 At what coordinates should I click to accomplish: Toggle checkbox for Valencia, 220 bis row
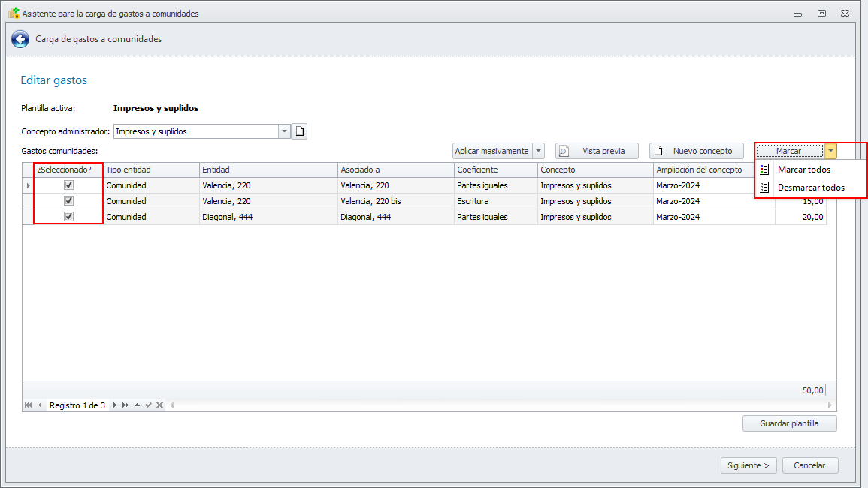(x=68, y=201)
